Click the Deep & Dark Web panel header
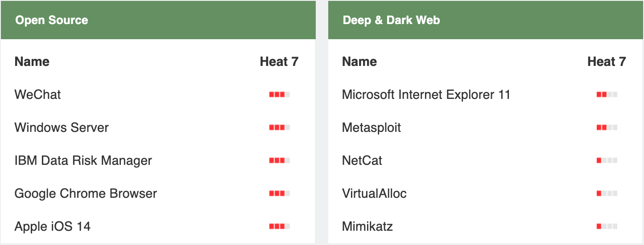Viewport: 644px width, 245px height. click(486, 20)
